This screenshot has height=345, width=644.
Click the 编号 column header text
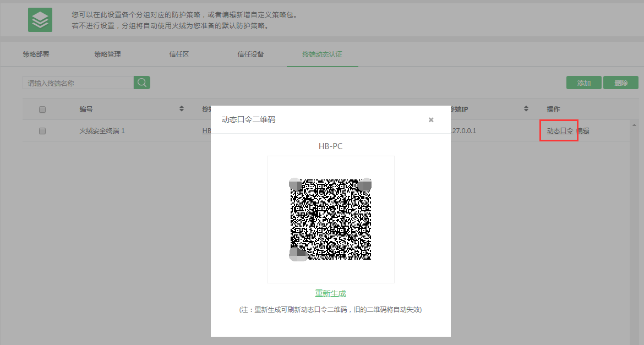click(x=86, y=109)
